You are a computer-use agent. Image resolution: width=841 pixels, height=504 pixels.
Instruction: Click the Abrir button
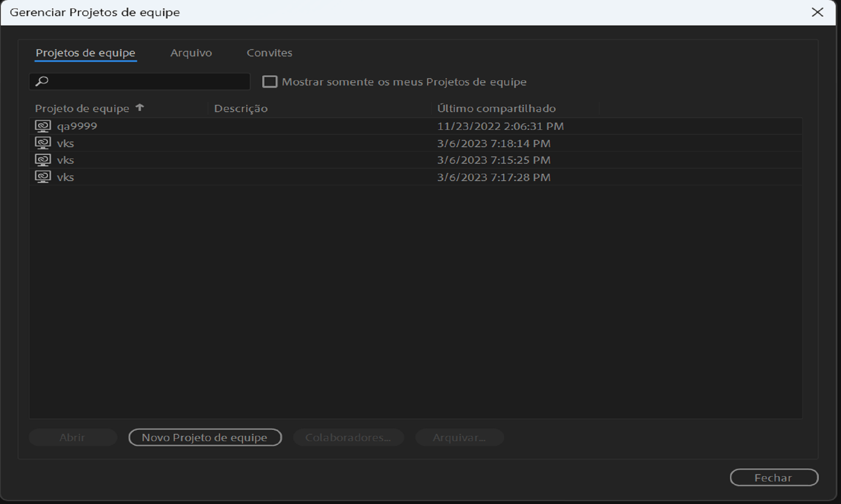73,437
